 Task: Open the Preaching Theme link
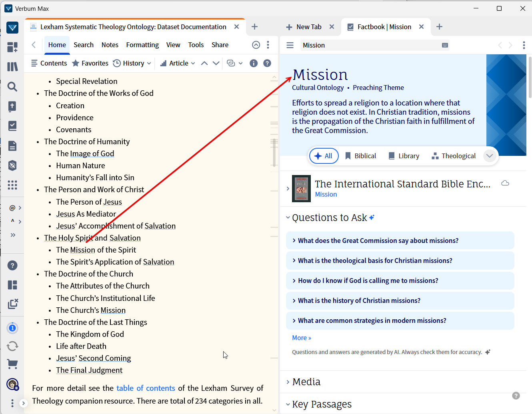click(378, 88)
